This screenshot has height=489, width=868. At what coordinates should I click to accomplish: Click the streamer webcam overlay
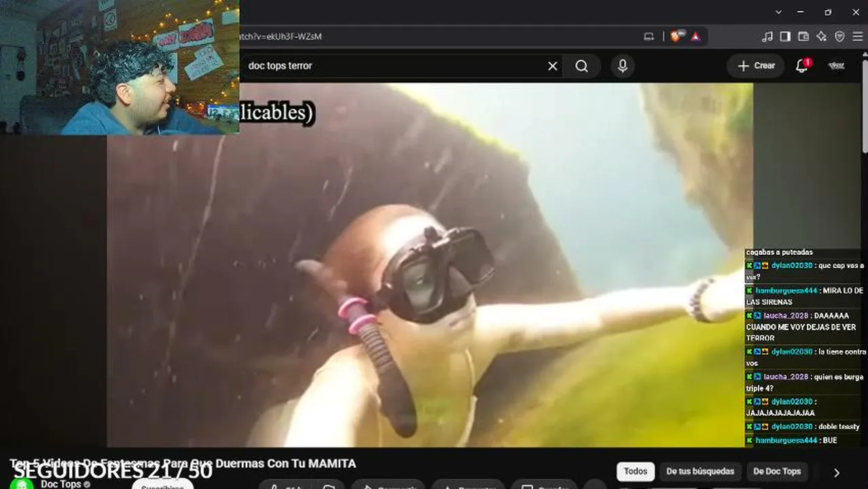tap(120, 67)
